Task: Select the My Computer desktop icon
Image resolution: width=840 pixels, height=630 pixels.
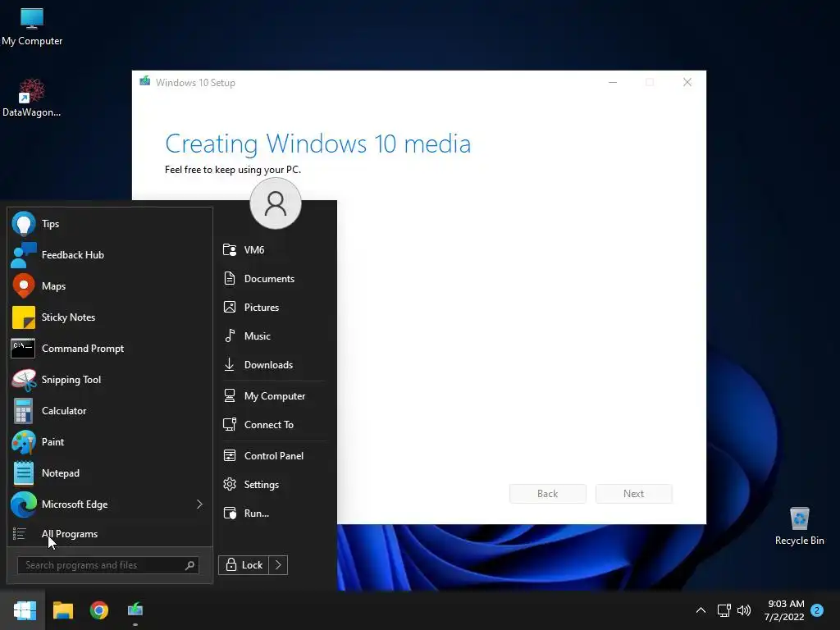Action: (x=32, y=27)
